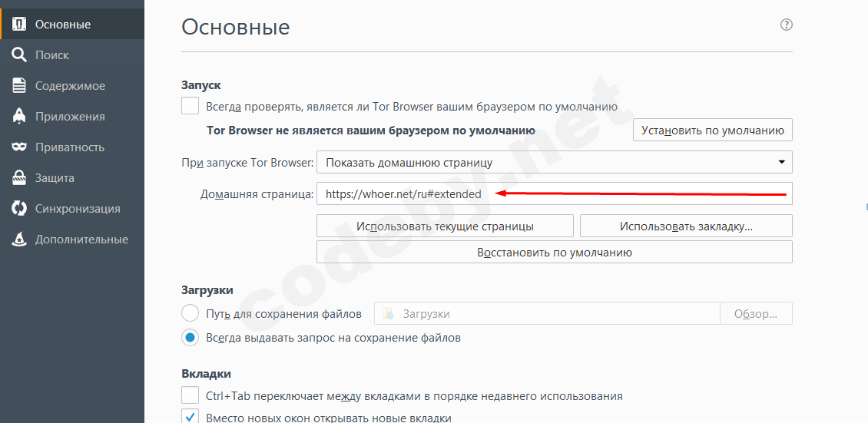Viewport: 868px width, 423px height.
Task: Click the Вкладки section heading
Action: [x=206, y=374]
